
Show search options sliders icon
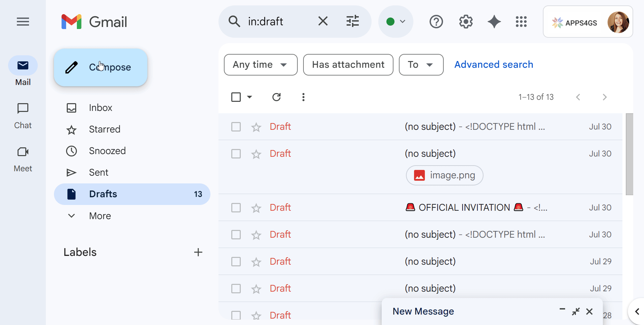[353, 22]
